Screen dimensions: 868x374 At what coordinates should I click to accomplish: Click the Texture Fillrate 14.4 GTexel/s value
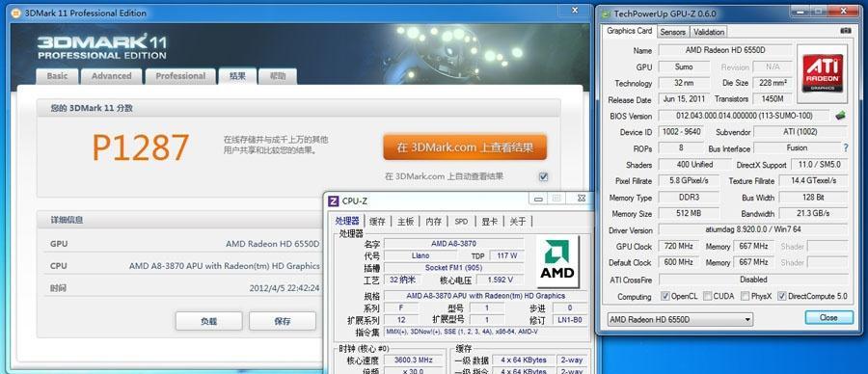point(813,181)
